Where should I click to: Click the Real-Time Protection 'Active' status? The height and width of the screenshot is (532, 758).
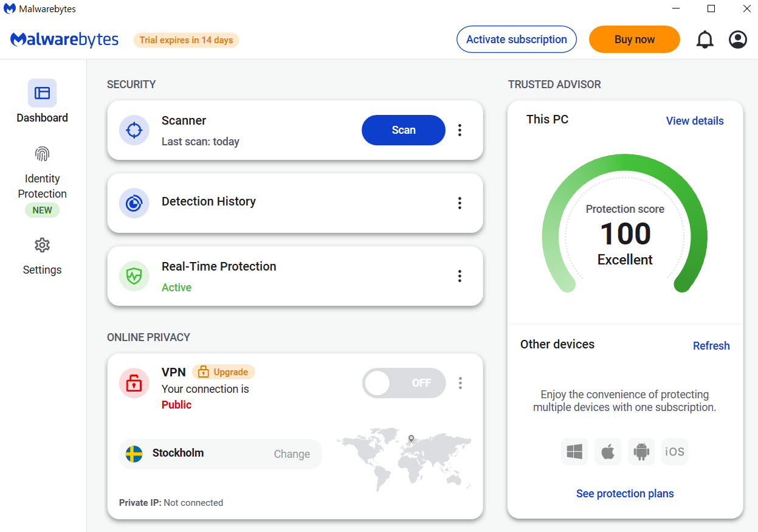tap(176, 288)
